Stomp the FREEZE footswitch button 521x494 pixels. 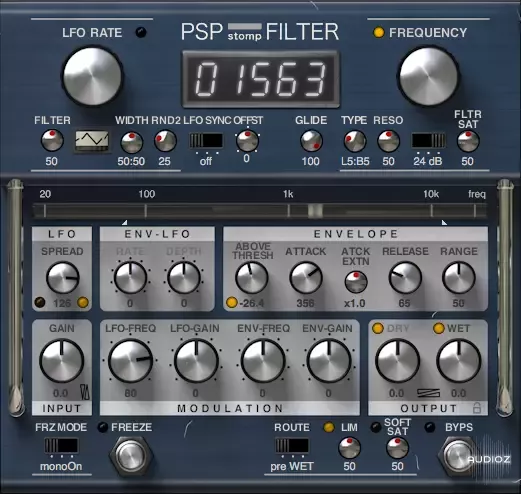131,456
